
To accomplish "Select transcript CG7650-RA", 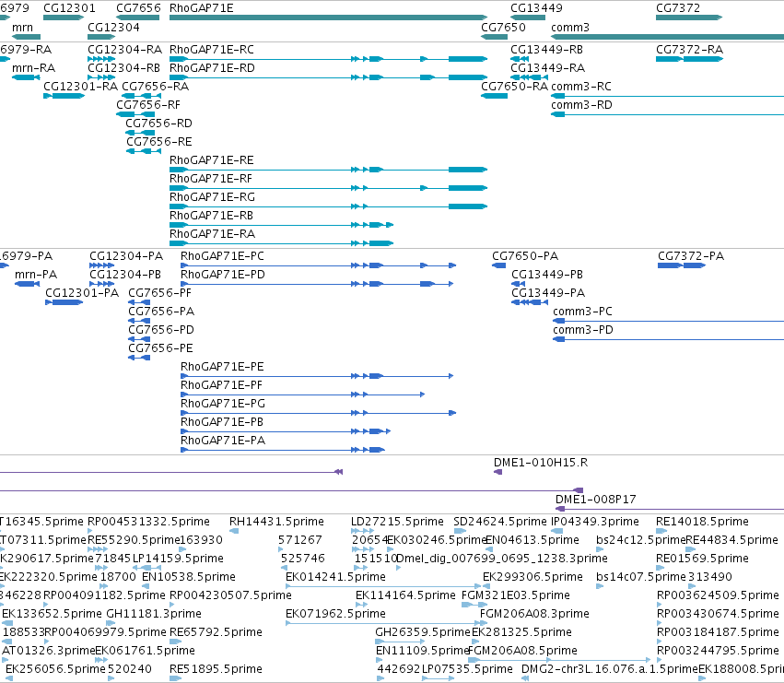I will [x=495, y=96].
